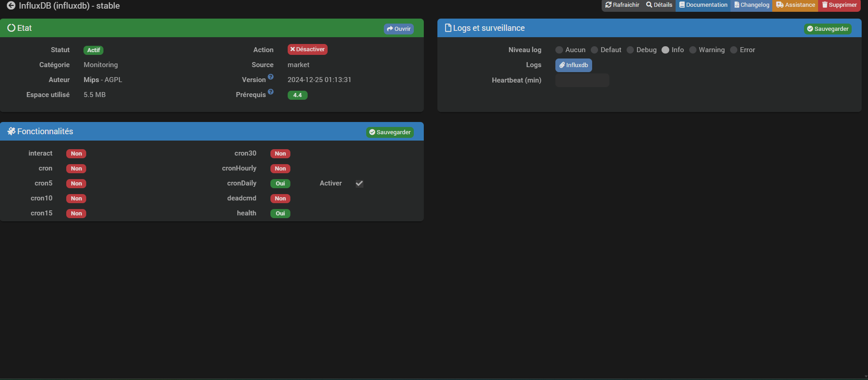Viewport: 868px width, 380px height.
Task: Click the Heartbeat (min) input field
Action: pos(582,80)
